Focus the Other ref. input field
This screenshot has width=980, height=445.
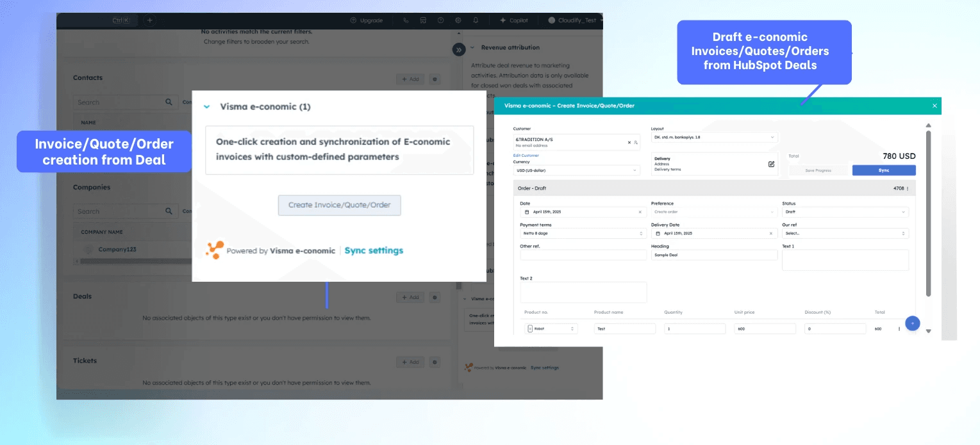(583, 255)
